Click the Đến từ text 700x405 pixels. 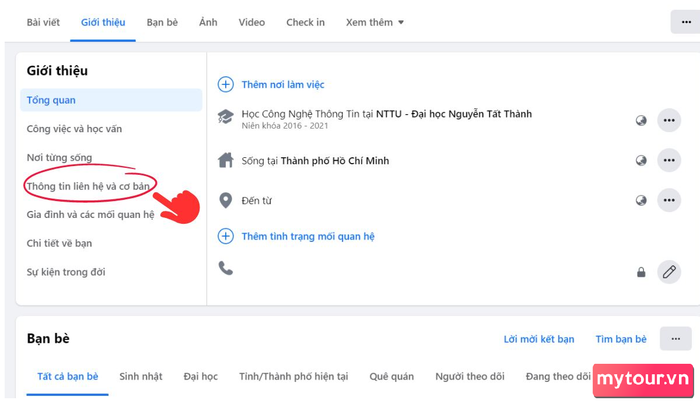(x=256, y=201)
